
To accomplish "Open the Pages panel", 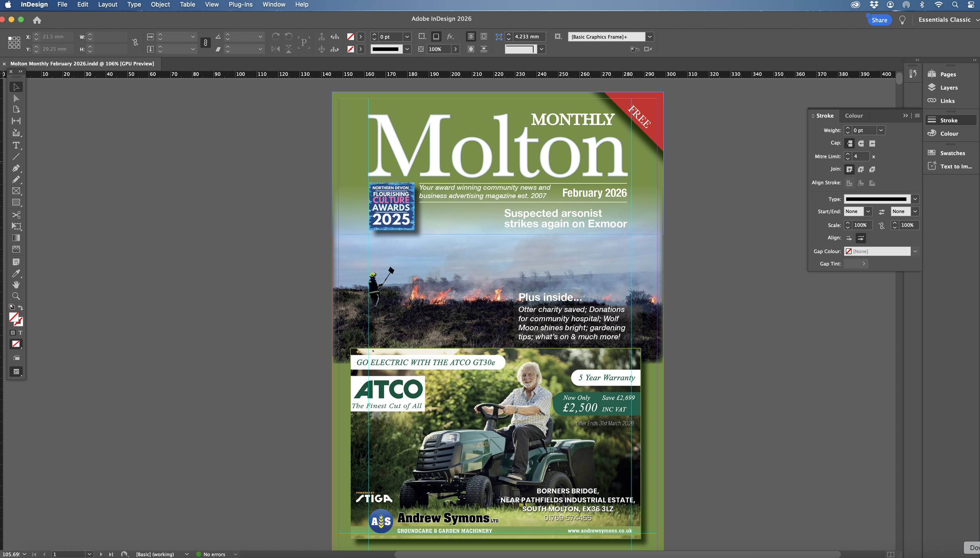I will point(946,74).
